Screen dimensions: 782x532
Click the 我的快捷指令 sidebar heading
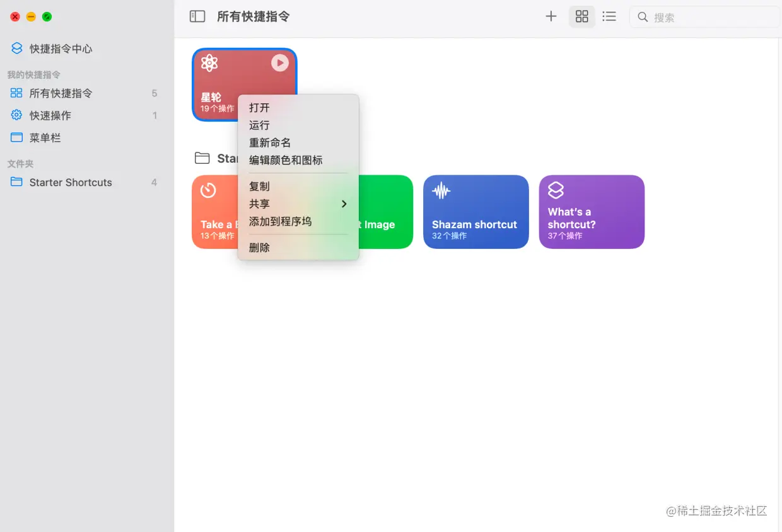click(34, 74)
